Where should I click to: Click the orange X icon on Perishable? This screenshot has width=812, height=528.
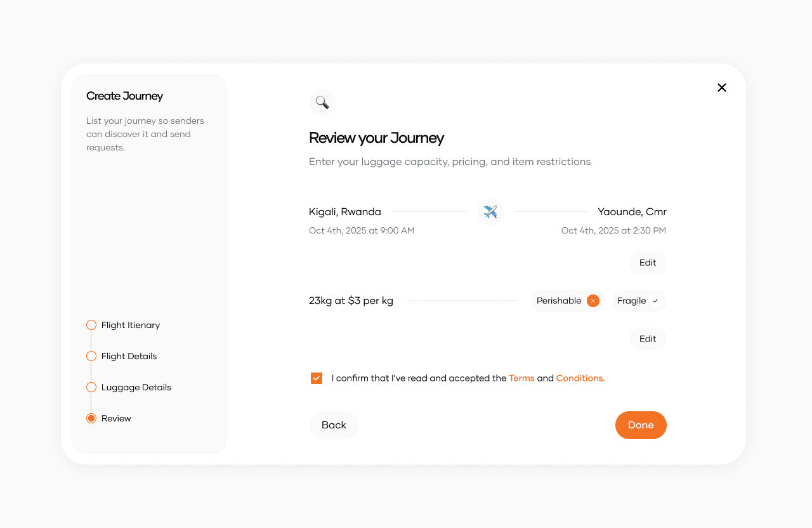(593, 301)
